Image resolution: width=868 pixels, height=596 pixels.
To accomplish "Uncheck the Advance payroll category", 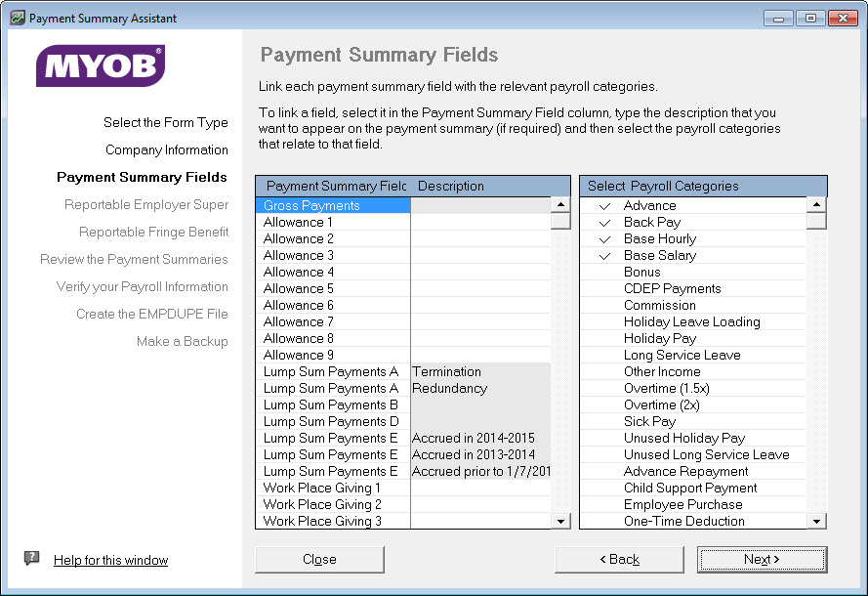I will click(x=606, y=205).
